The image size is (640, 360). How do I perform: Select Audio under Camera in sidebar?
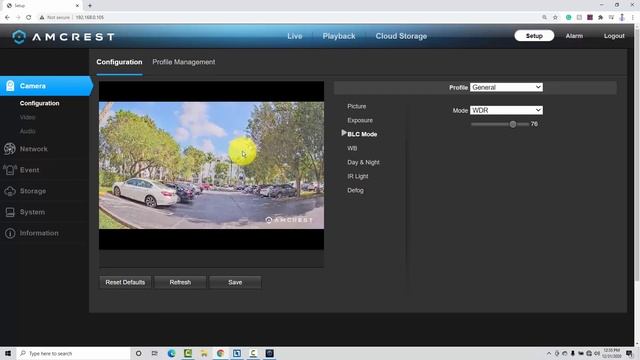tap(27, 131)
